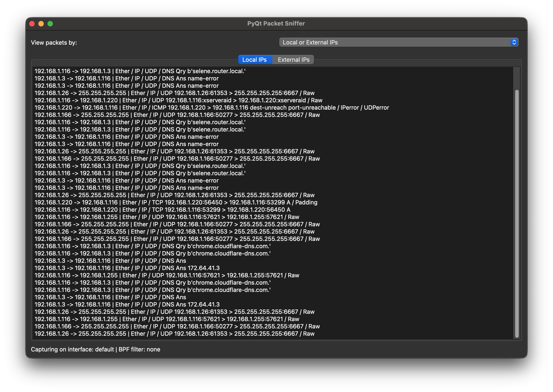Click the packet log scrollbar thumb

tap(517, 213)
